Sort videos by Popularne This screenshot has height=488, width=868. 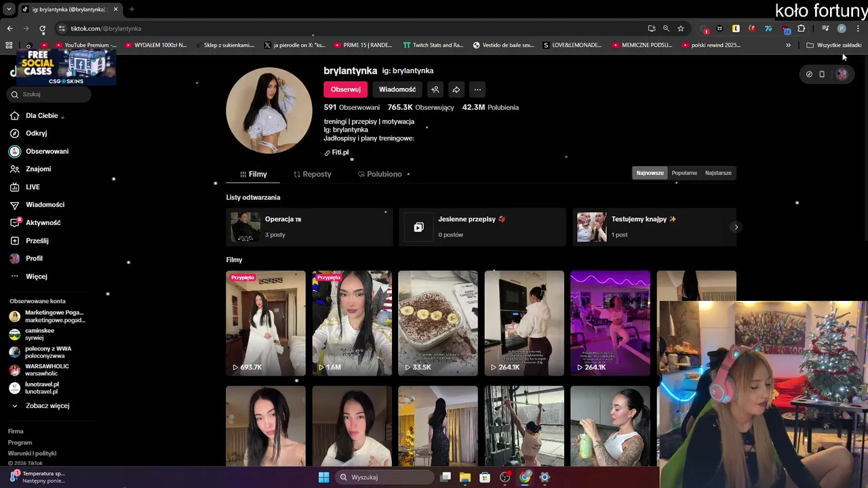click(684, 173)
